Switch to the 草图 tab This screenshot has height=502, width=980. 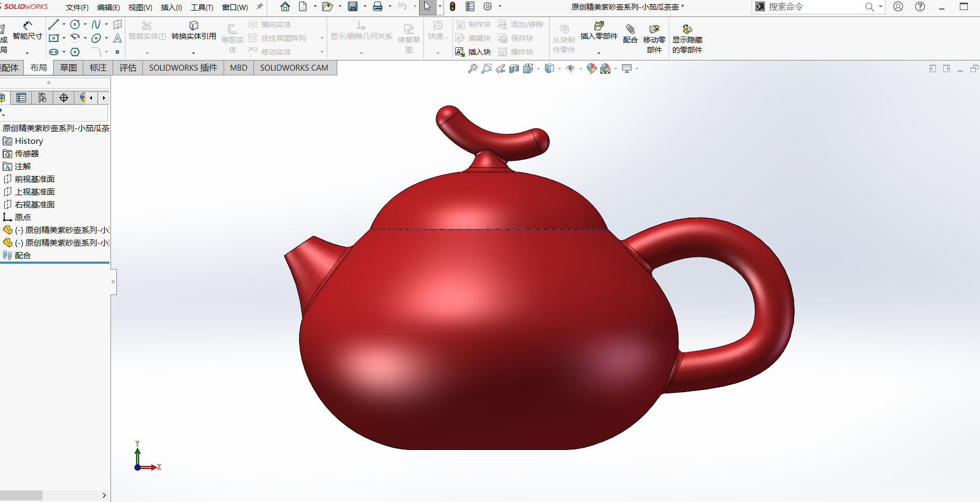[x=69, y=68]
